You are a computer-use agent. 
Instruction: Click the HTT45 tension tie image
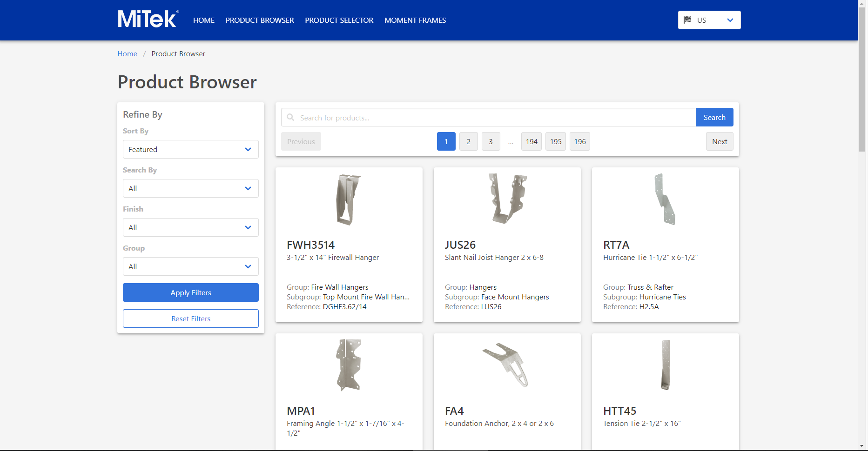(x=666, y=365)
